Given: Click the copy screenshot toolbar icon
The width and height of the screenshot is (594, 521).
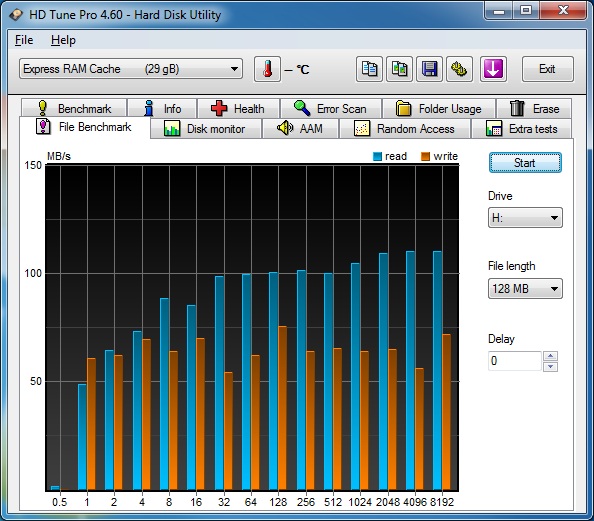Looking at the screenshot, I should (399, 69).
